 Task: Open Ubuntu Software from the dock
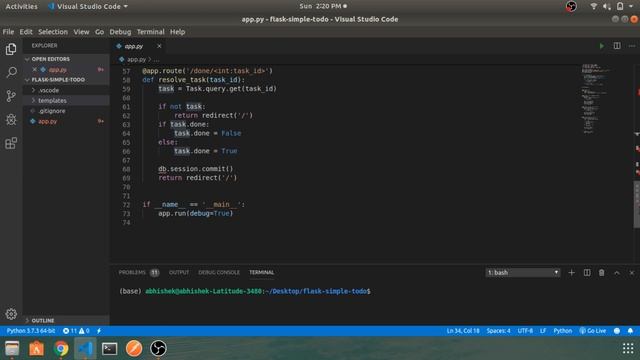[x=36, y=349]
